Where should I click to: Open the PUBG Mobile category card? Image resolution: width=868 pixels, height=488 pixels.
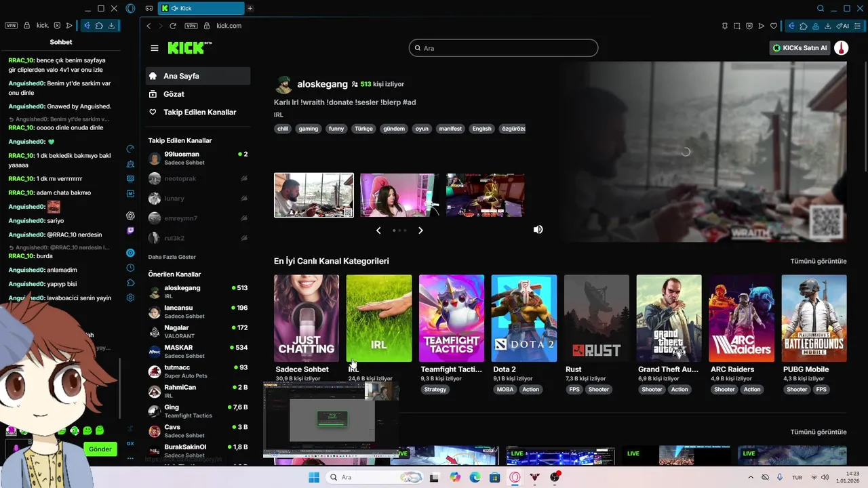coord(814,318)
